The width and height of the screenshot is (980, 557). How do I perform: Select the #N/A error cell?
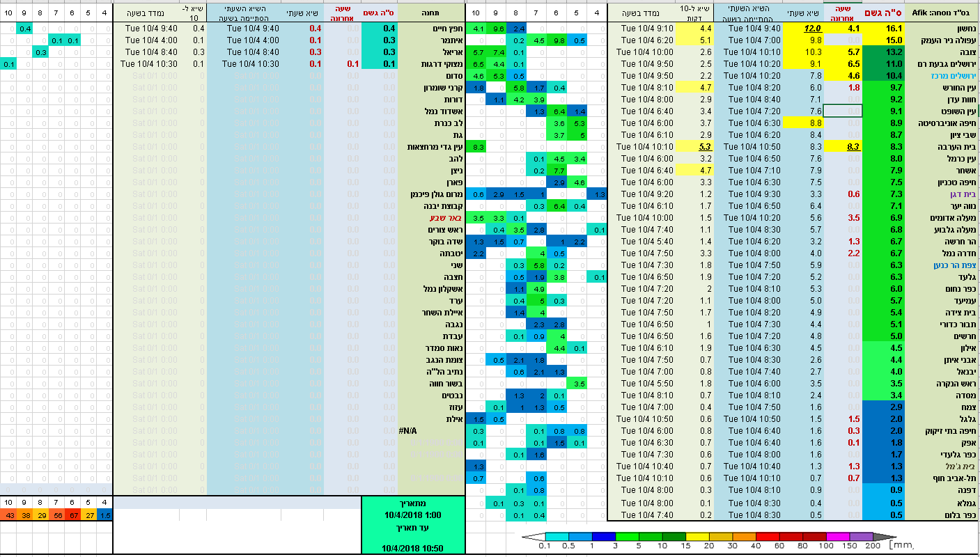pos(407,431)
